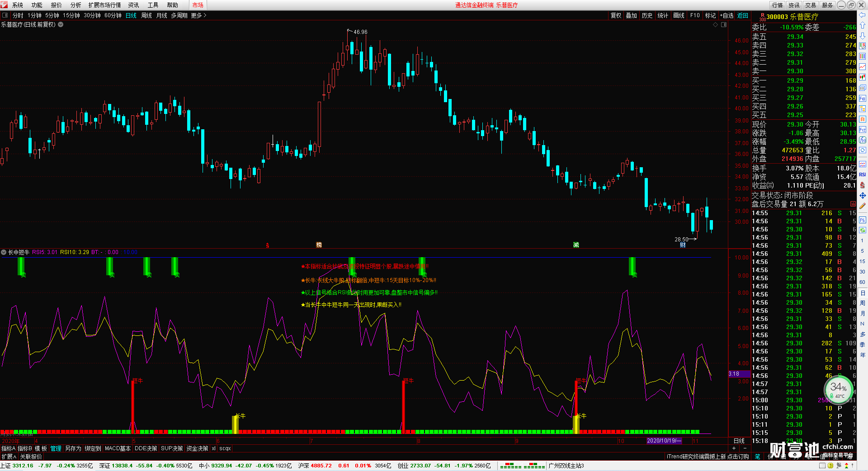Click the 交易 button at top right

coord(811,5)
